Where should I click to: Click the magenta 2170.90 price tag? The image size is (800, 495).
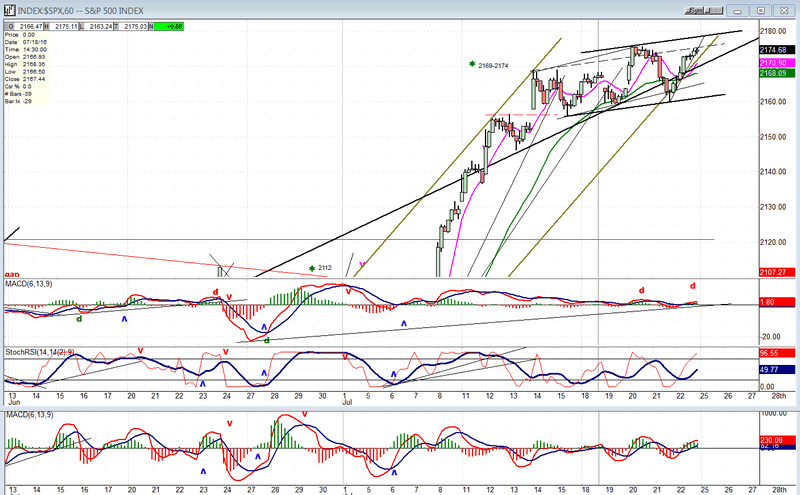pyautogui.click(x=775, y=63)
